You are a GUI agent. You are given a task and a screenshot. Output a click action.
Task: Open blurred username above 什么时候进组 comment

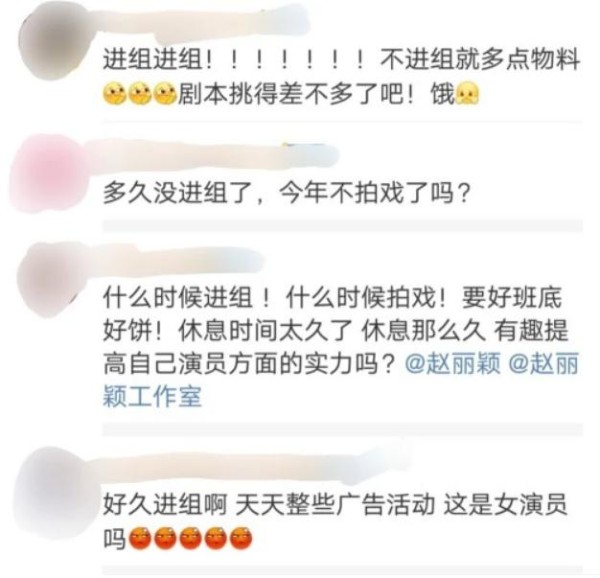click(178, 261)
